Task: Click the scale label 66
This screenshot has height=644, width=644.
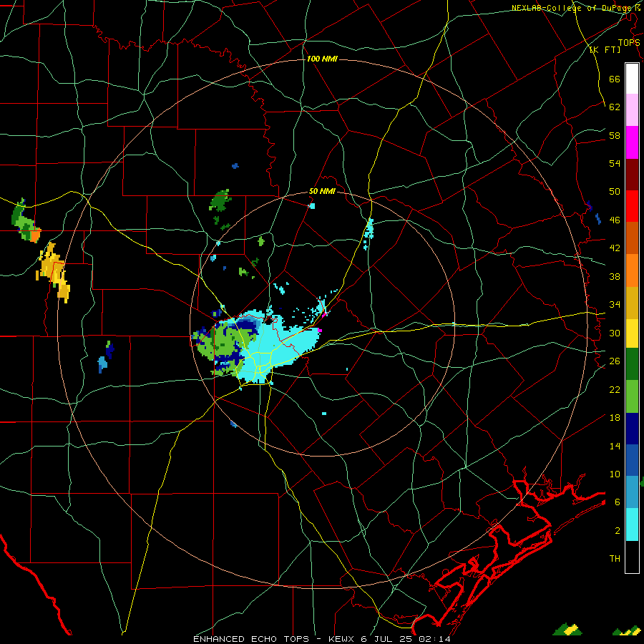Action: [615, 79]
